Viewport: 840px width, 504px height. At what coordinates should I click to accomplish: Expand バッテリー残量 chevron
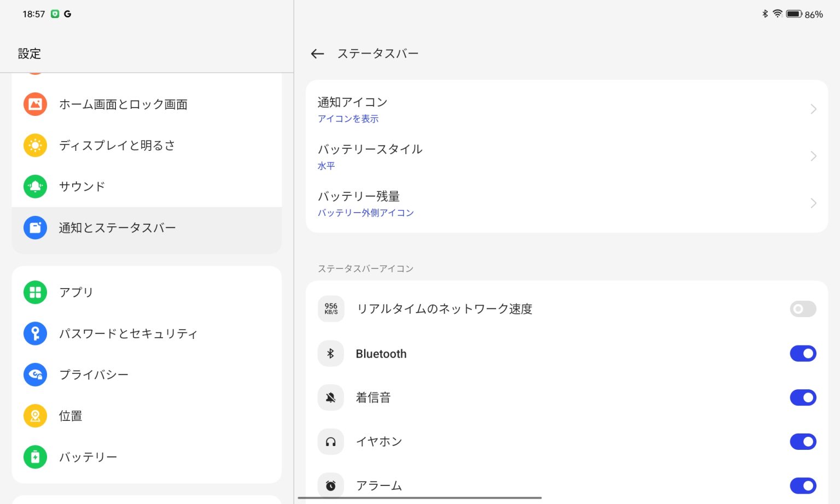point(814,203)
